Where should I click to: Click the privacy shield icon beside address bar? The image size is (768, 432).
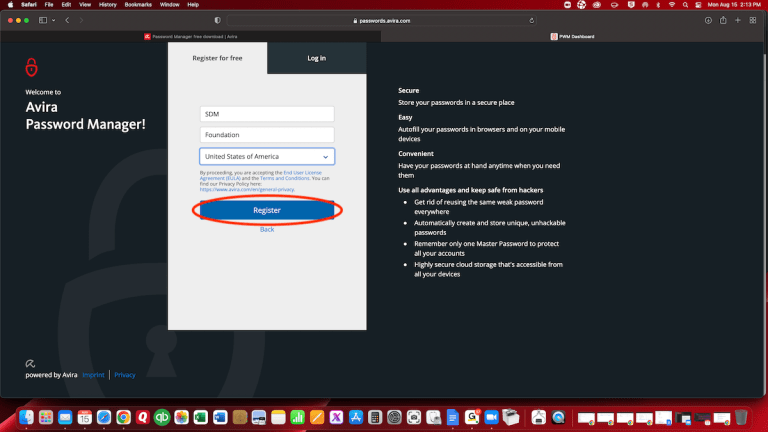click(x=217, y=20)
